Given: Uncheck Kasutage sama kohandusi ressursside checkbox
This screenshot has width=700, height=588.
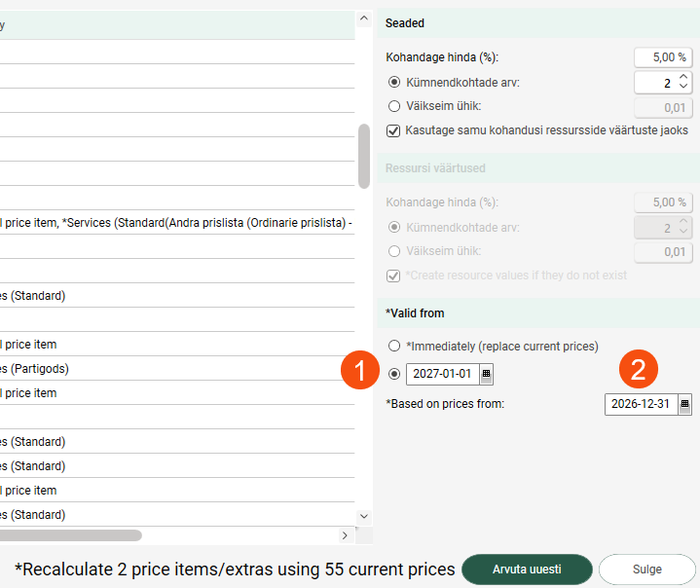Looking at the screenshot, I should pos(394,130).
